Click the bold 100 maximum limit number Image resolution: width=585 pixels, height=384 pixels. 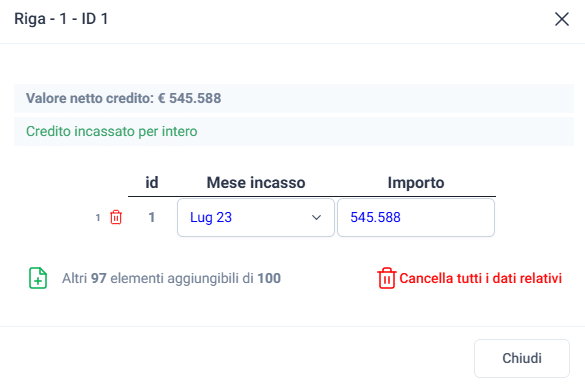(x=269, y=278)
